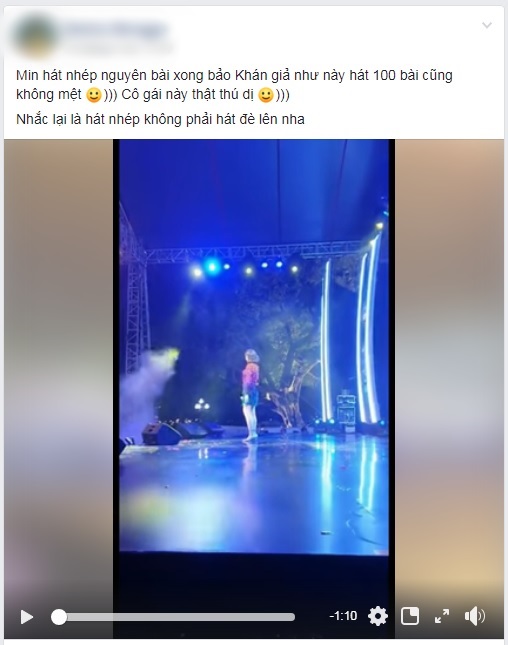
Task: Click the blurred timestamp under poster name
Action: point(117,48)
